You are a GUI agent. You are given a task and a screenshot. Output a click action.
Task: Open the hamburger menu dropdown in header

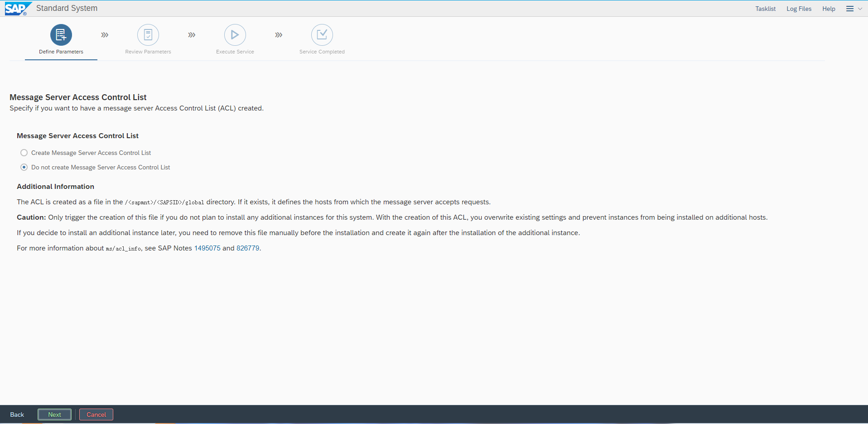(x=854, y=9)
